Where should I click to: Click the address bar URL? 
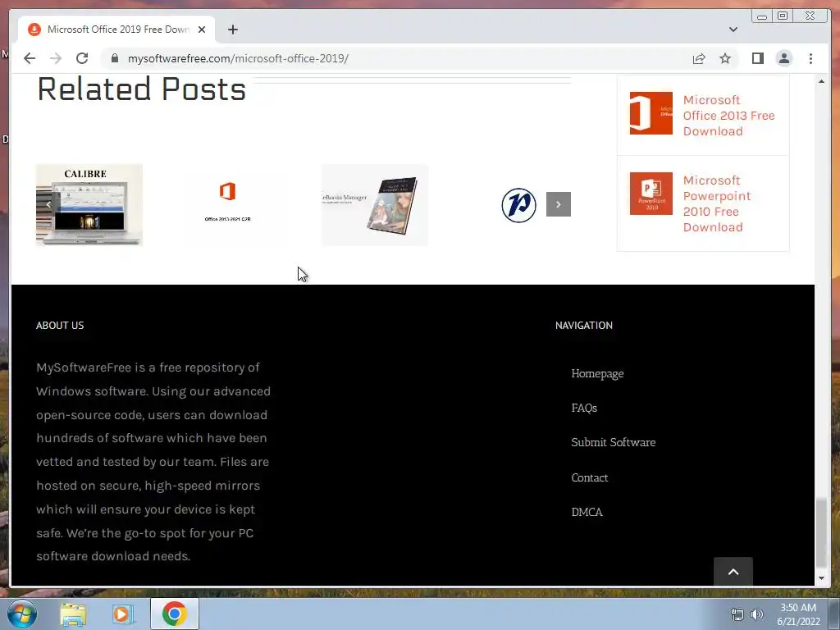pos(238,58)
